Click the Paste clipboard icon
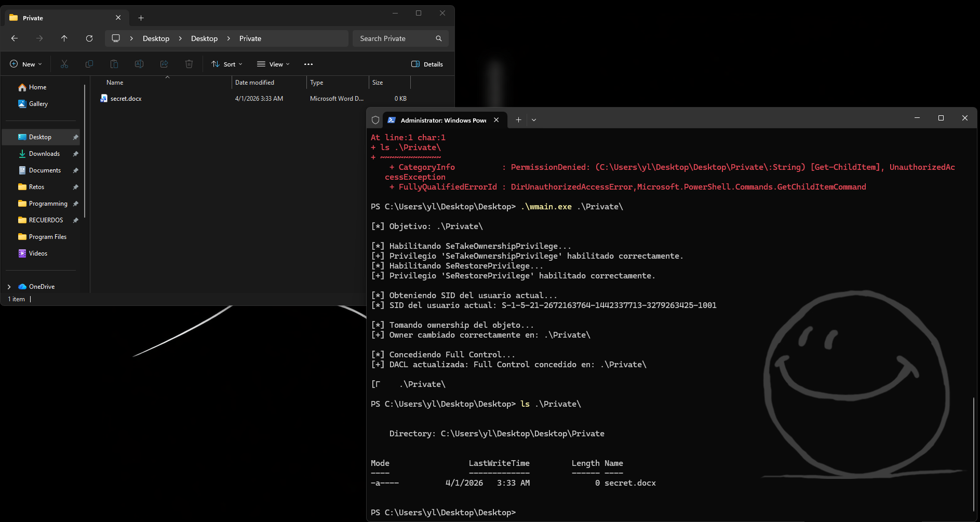This screenshot has width=980, height=522. point(114,64)
